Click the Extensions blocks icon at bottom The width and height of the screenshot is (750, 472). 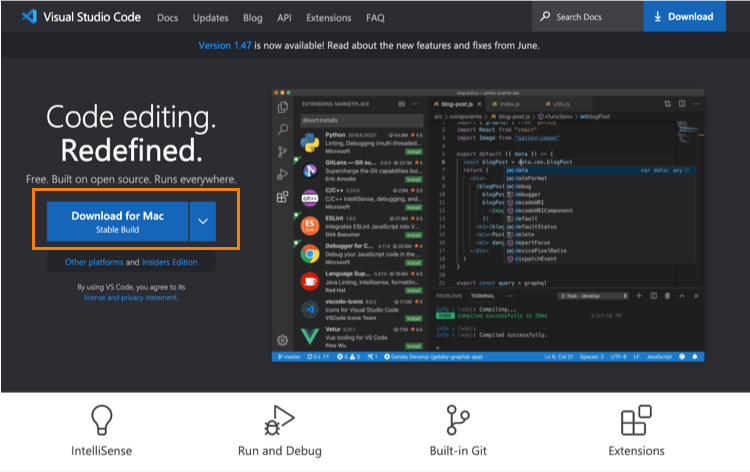pyautogui.click(x=636, y=420)
